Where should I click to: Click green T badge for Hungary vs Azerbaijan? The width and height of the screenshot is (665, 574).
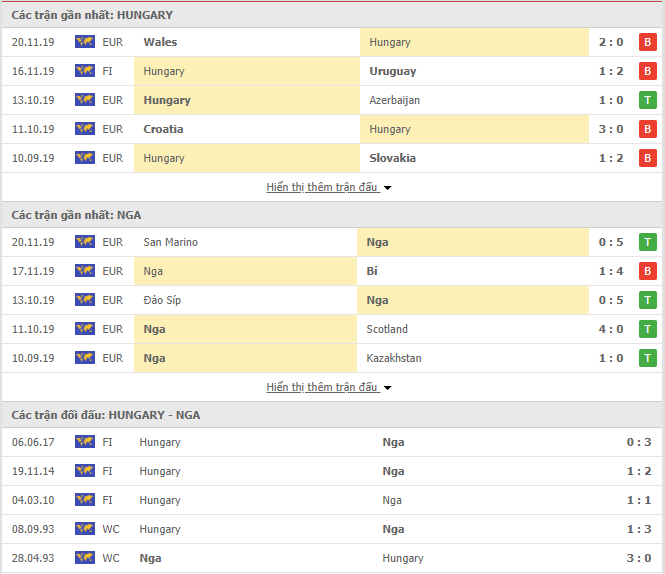click(x=647, y=100)
